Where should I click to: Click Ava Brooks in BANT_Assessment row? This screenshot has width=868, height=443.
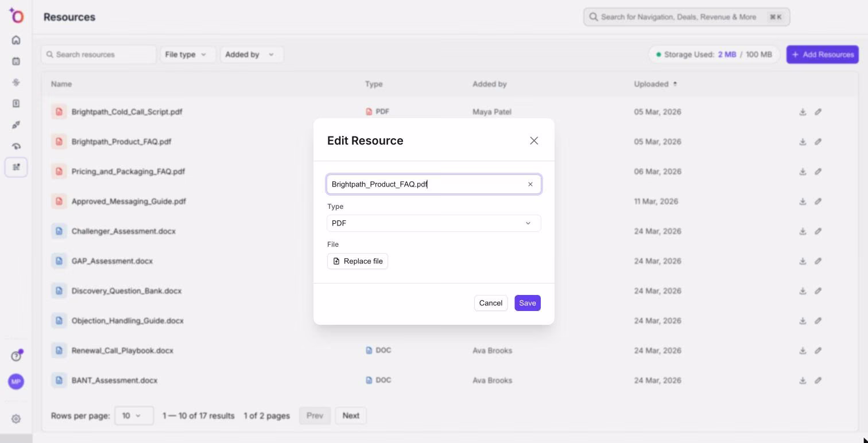pos(492,380)
